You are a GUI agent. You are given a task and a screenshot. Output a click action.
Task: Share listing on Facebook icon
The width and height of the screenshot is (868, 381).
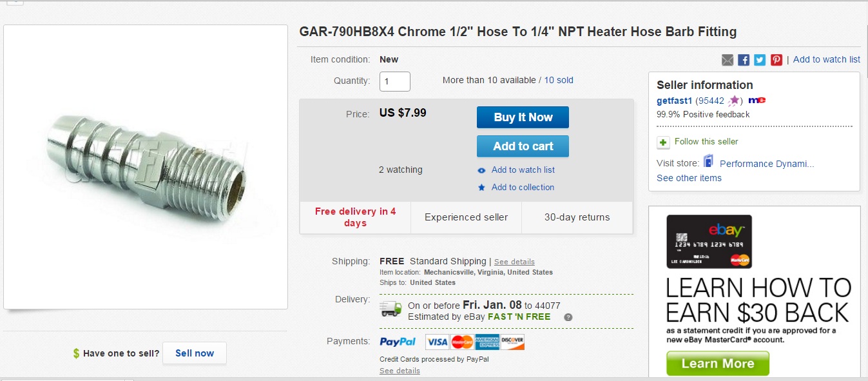pyautogui.click(x=744, y=60)
